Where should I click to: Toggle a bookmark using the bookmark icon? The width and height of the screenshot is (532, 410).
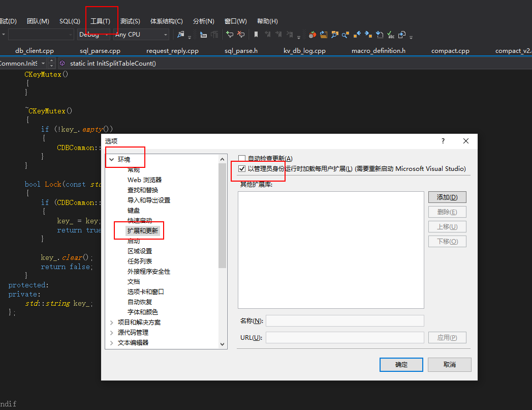click(256, 35)
